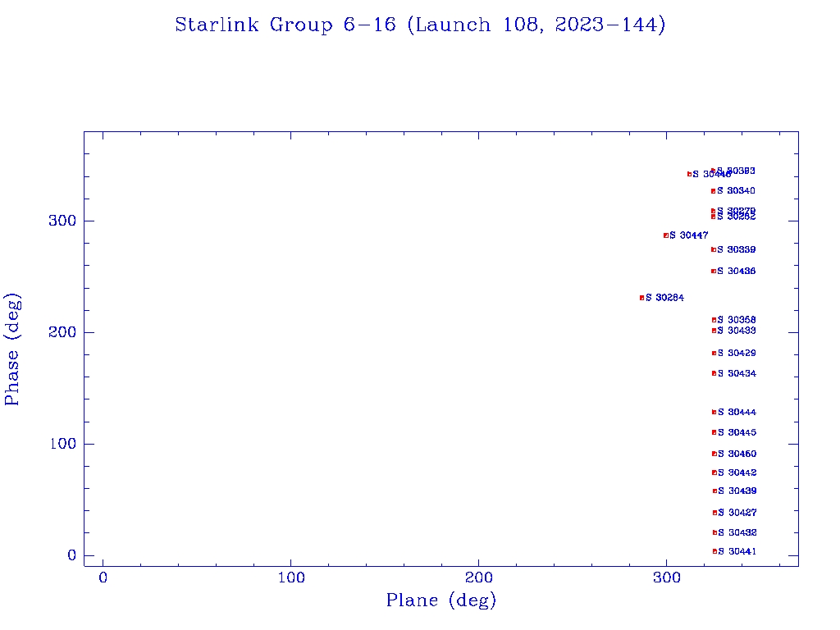Select satellite label S 30340

coord(736,190)
